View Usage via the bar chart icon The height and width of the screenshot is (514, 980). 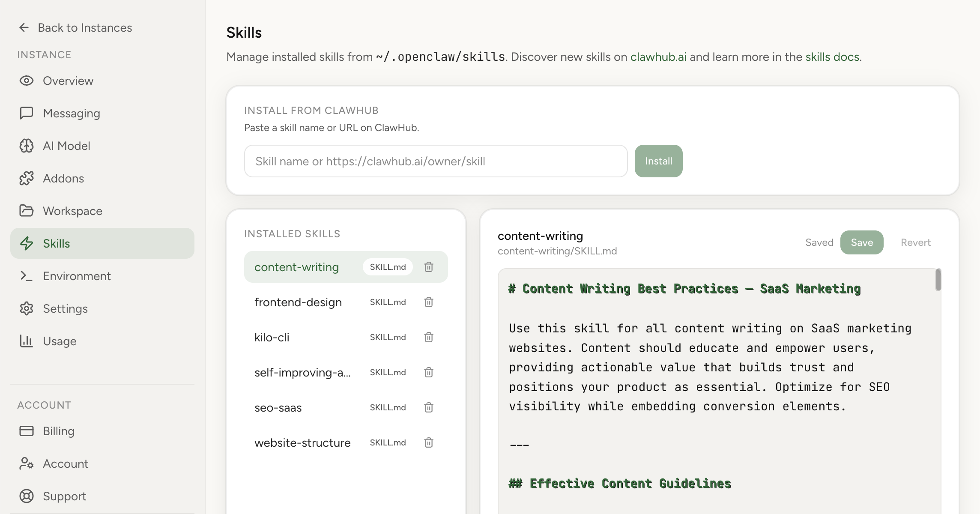(26, 341)
